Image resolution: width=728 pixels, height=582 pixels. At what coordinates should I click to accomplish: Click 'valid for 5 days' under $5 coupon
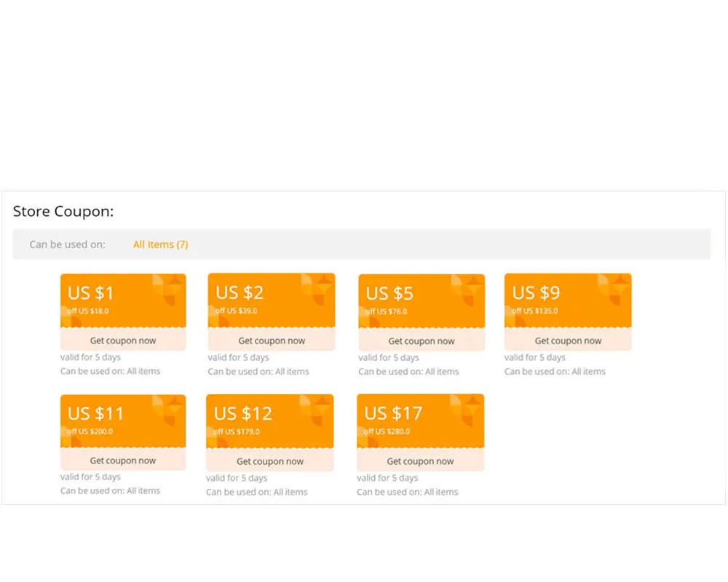coord(389,357)
